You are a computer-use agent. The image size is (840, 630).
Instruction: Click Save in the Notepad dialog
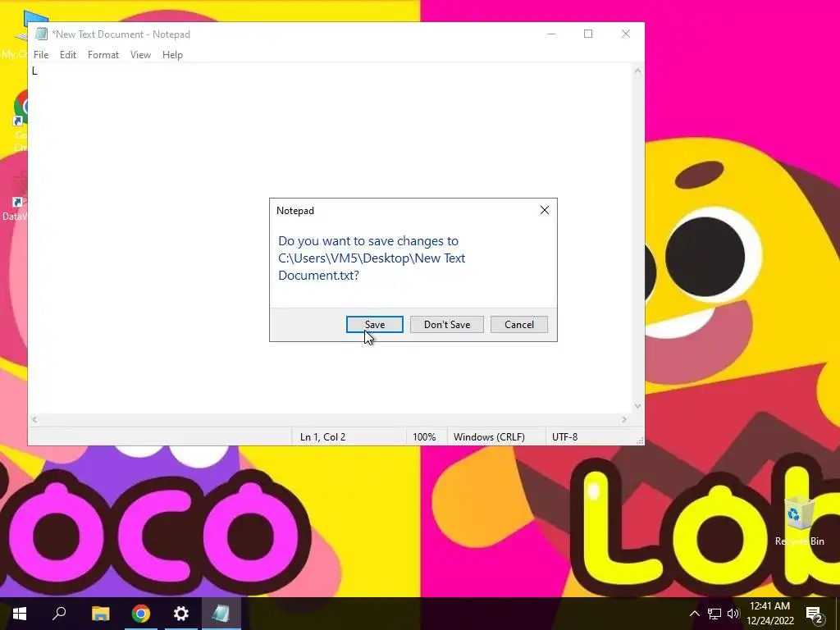[374, 324]
